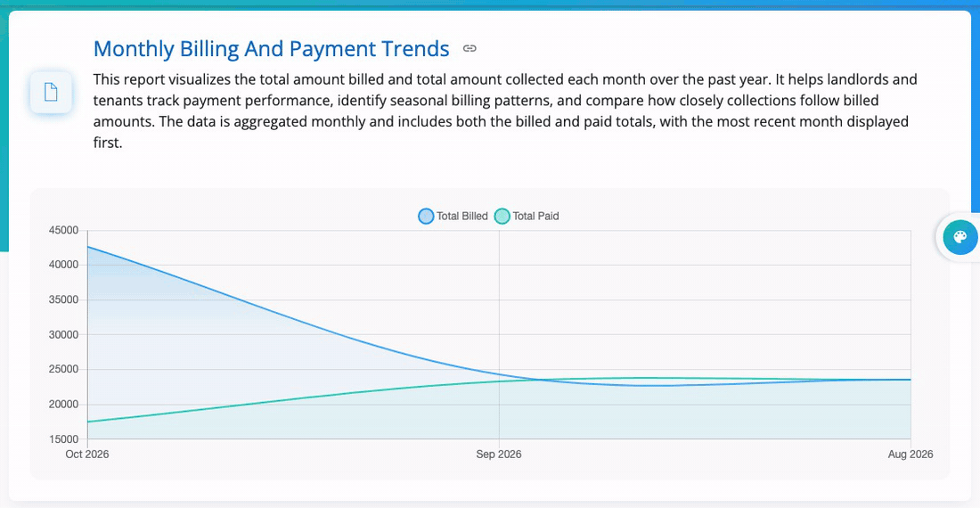The width and height of the screenshot is (980, 508).
Task: Click the 25000 y-axis value
Action: coord(64,369)
